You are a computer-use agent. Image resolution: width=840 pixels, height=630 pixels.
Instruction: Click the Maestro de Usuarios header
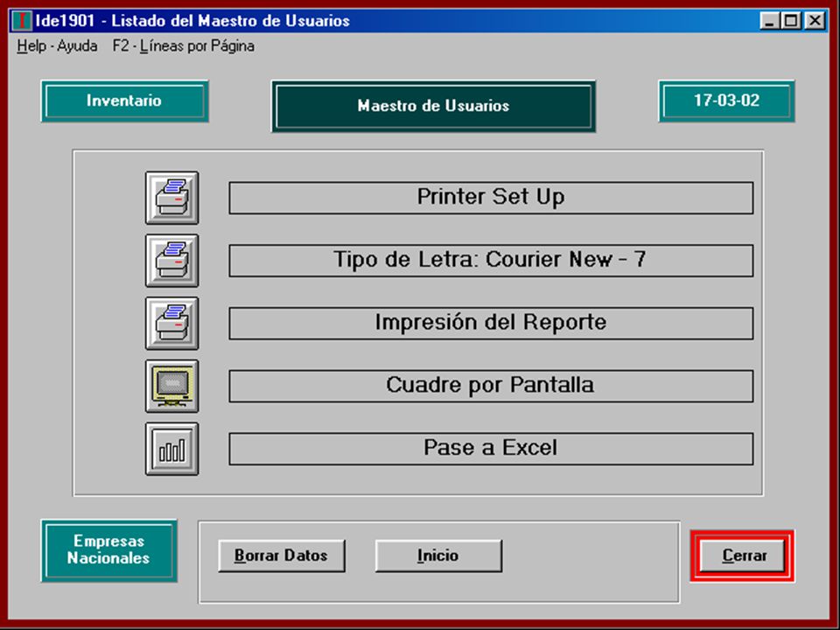click(x=433, y=106)
